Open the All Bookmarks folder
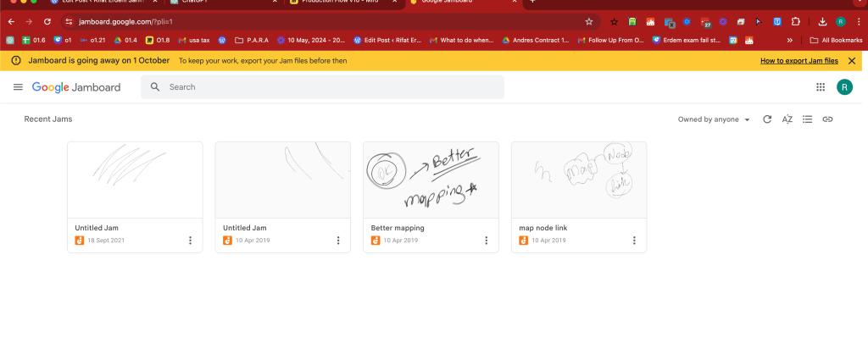 coord(836,40)
